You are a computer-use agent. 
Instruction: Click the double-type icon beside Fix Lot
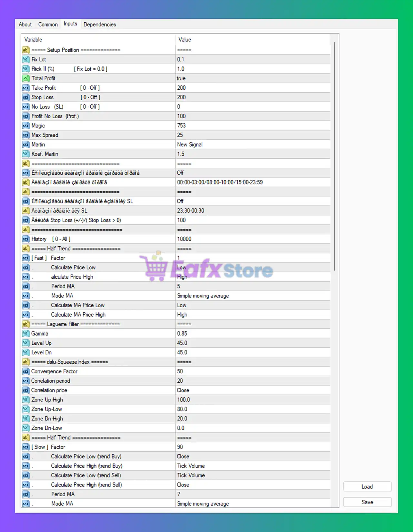tap(25, 59)
